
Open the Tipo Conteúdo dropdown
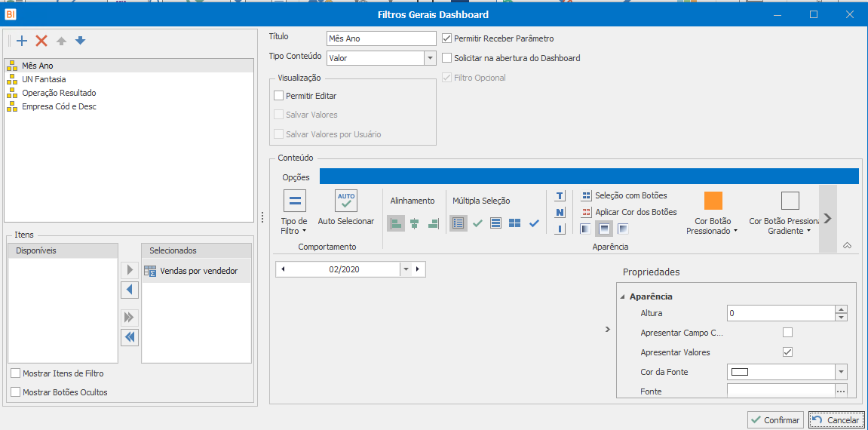(x=431, y=57)
